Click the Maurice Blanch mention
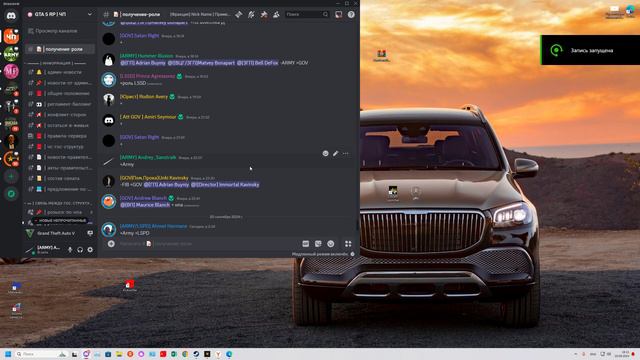 [145, 205]
